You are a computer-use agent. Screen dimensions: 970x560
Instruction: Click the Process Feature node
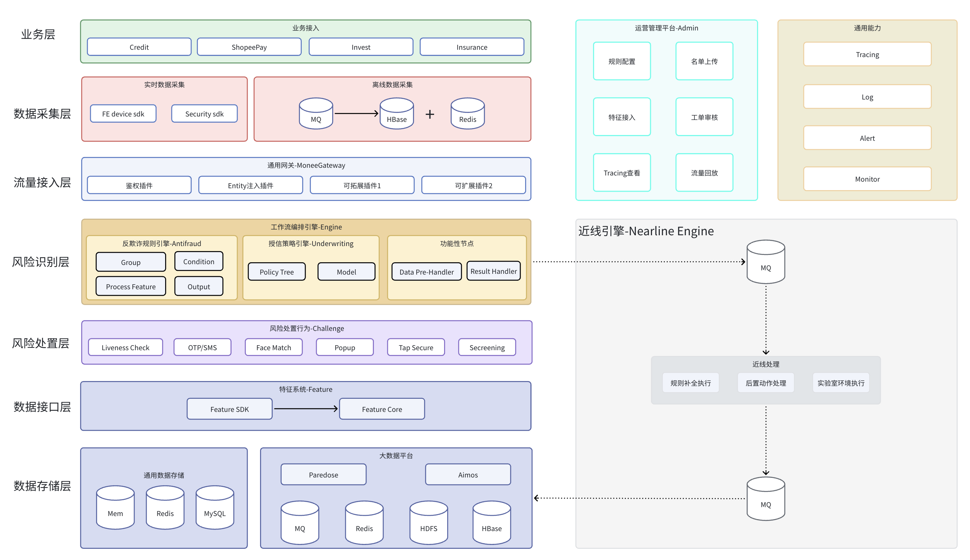tap(131, 286)
